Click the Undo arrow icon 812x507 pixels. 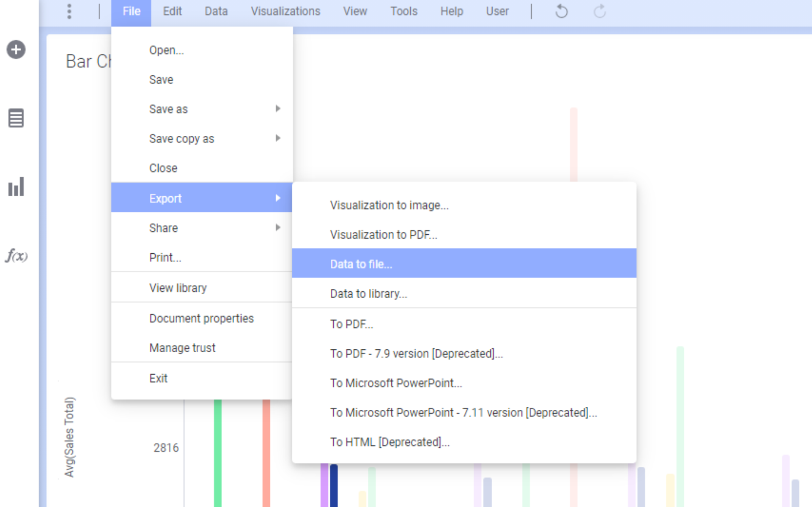(x=561, y=11)
